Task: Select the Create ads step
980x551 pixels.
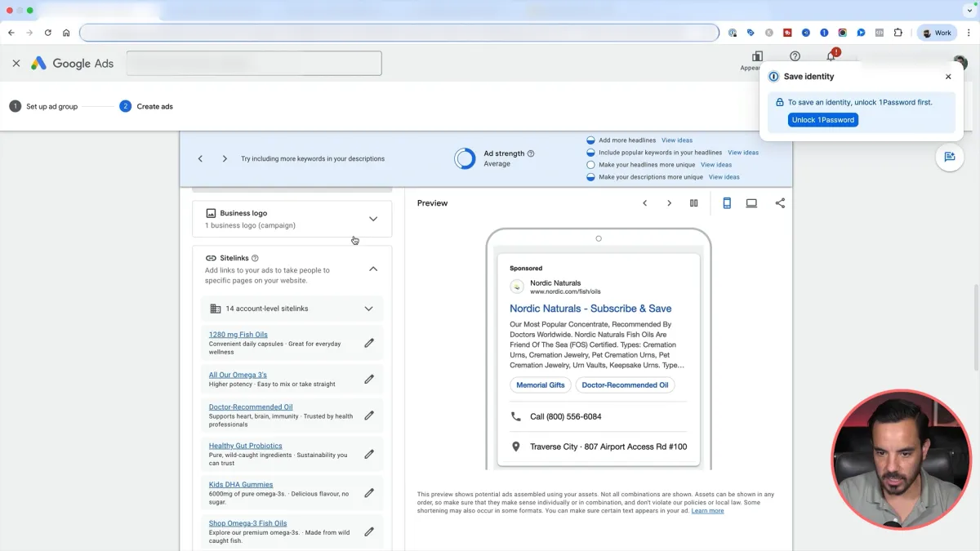Action: point(146,106)
